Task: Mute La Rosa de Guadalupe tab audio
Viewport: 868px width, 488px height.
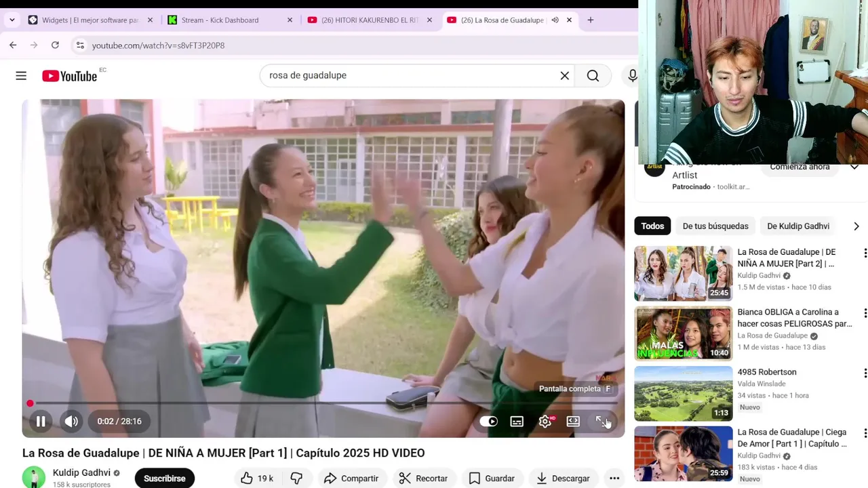Action: [x=555, y=20]
